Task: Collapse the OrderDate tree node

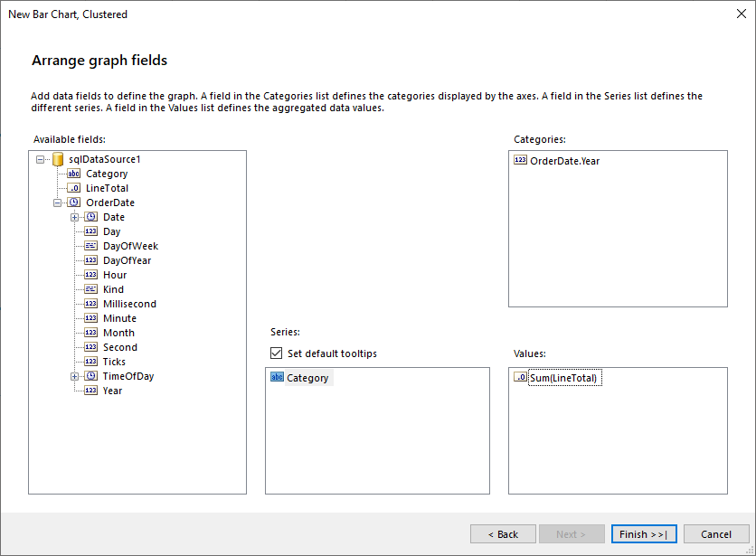Action: 57,203
